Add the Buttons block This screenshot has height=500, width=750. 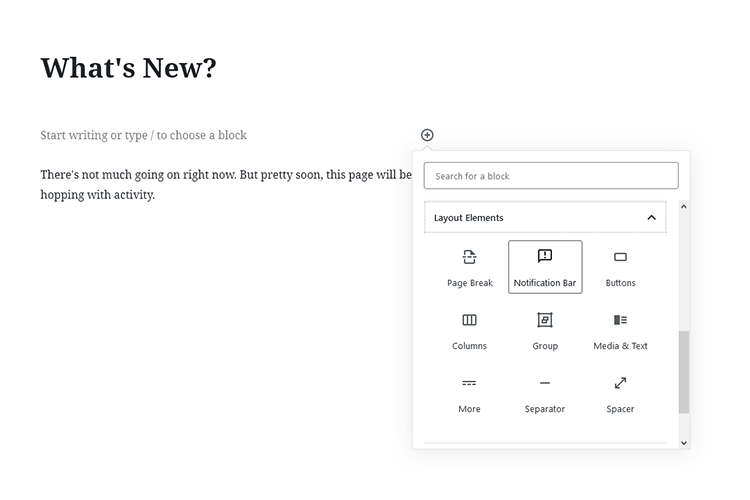click(x=620, y=267)
